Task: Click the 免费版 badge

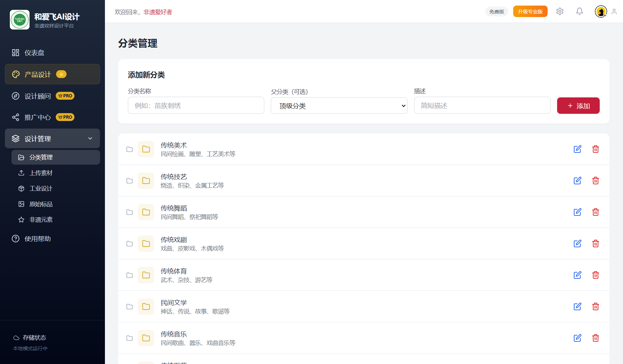Action: pos(496,11)
